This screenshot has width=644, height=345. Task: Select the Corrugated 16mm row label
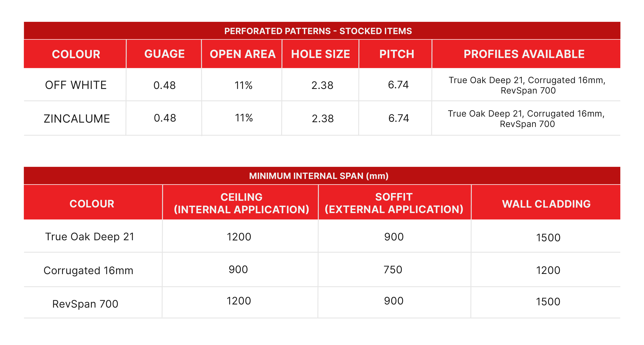pyautogui.click(x=88, y=270)
